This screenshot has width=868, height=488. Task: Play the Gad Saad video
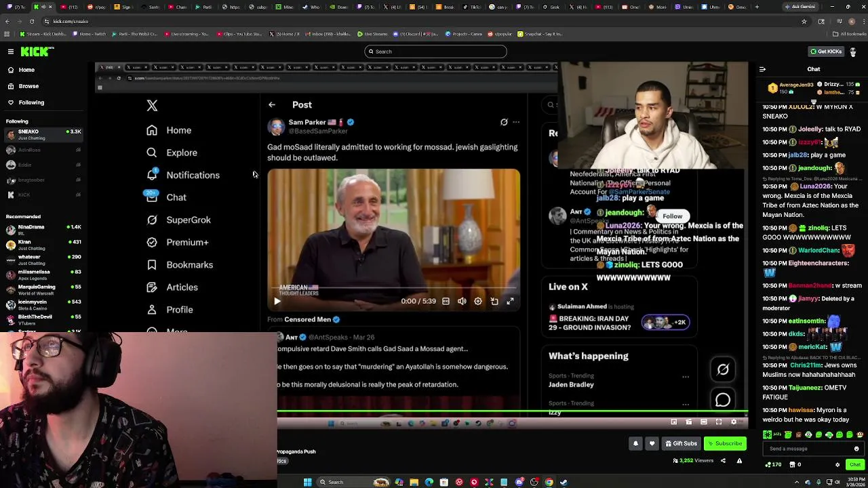pos(277,301)
